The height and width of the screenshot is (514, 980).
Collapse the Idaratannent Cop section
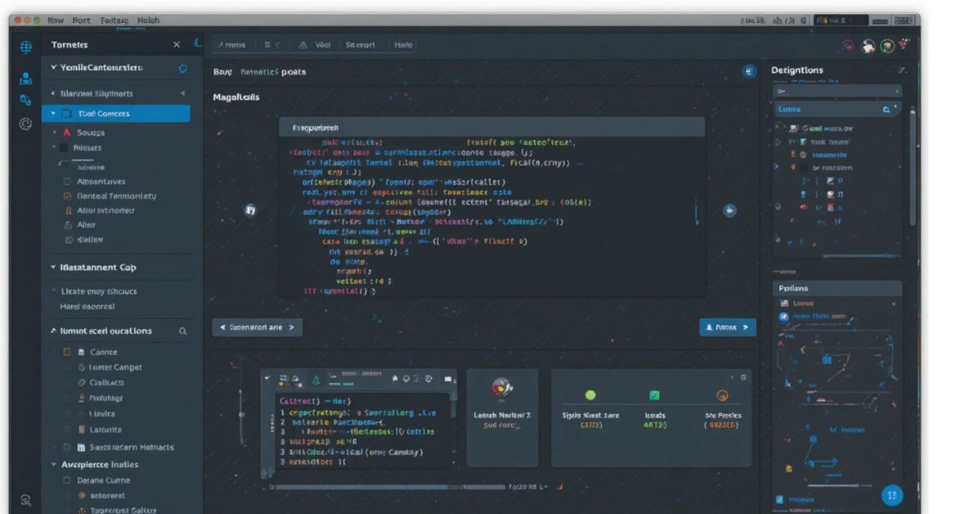click(x=54, y=268)
